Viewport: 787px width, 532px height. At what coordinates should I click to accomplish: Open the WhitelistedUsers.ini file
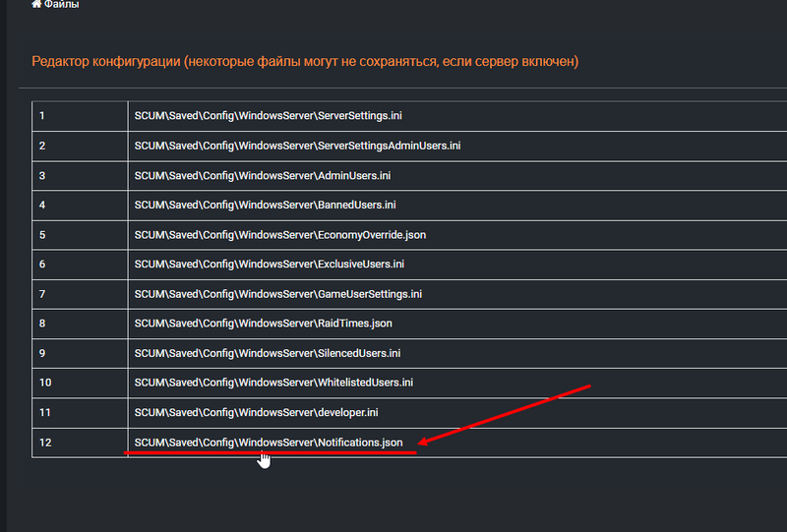(x=273, y=383)
